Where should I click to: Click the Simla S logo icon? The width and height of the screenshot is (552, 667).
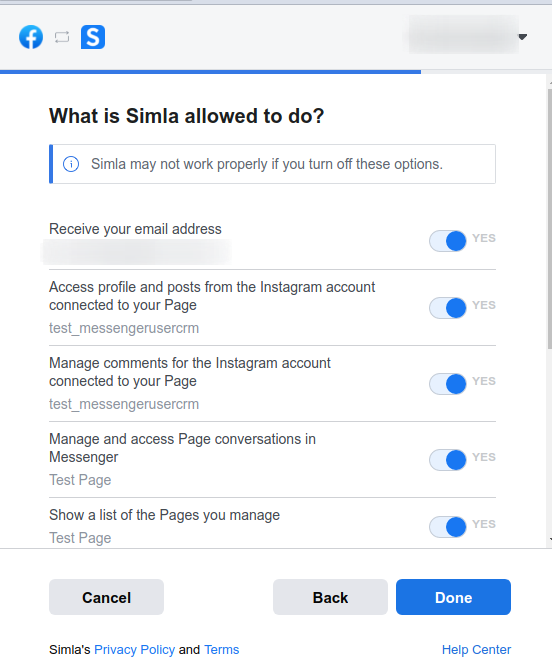click(x=93, y=37)
